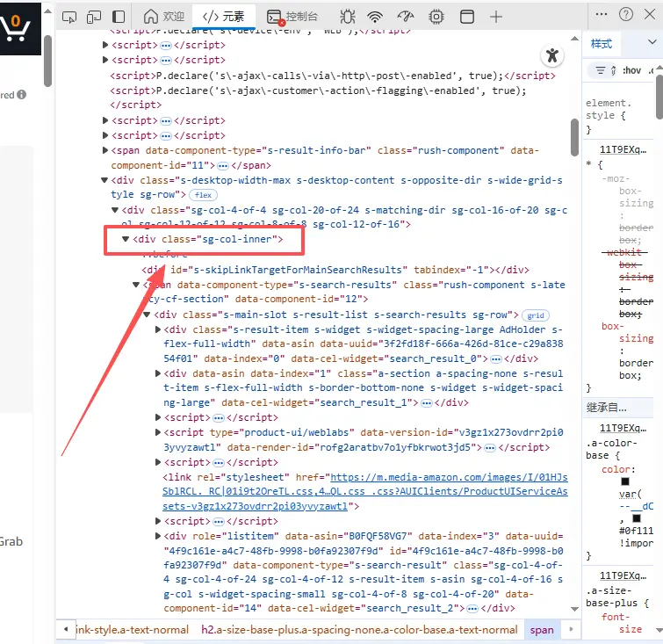Collapse the s-main-slot div node
Screen dimensions: 663x644
[147, 315]
